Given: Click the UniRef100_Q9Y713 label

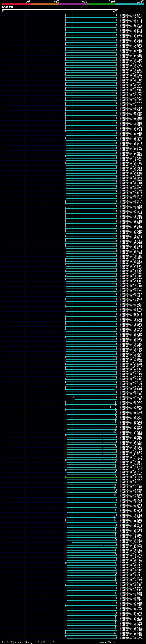Looking at the screenshot, I should pyautogui.click(x=131, y=628).
